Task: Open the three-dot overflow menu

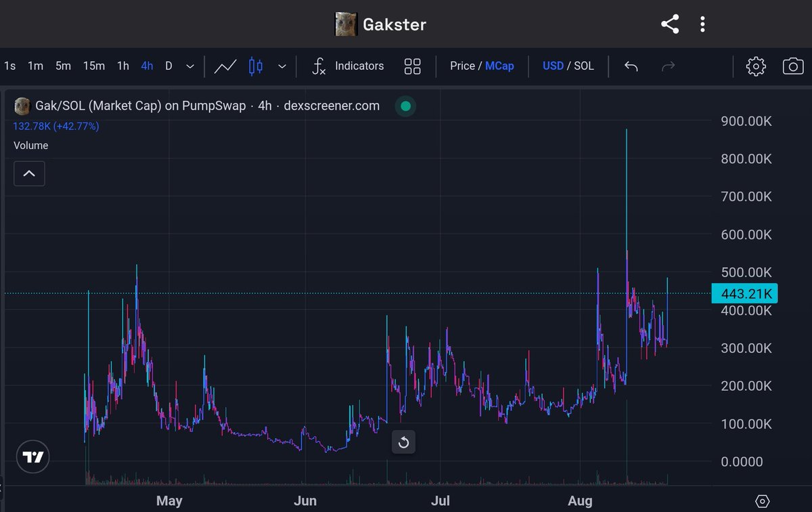Action: 702,25
